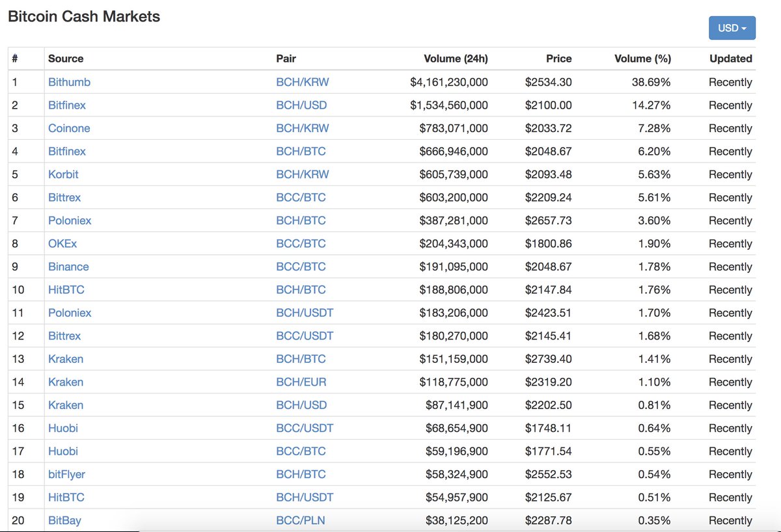Open HitBTC's BCH/USDT pair in row 19
This screenshot has height=532, width=781.
point(305,498)
